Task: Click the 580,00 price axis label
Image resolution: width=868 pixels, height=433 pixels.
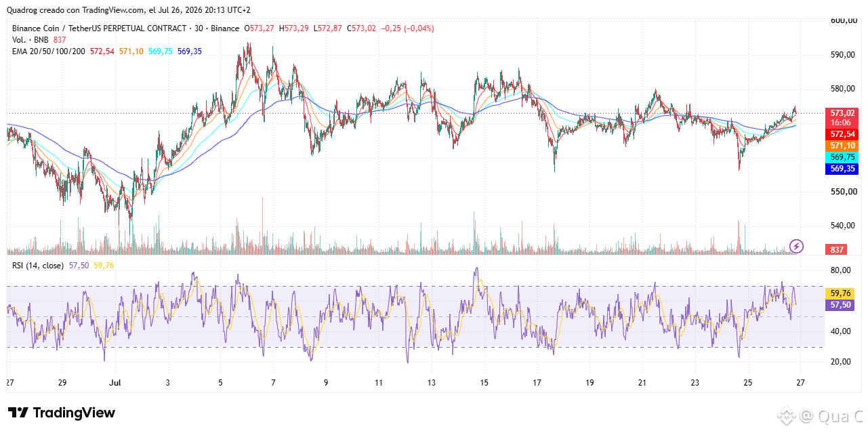Action: 844,89
